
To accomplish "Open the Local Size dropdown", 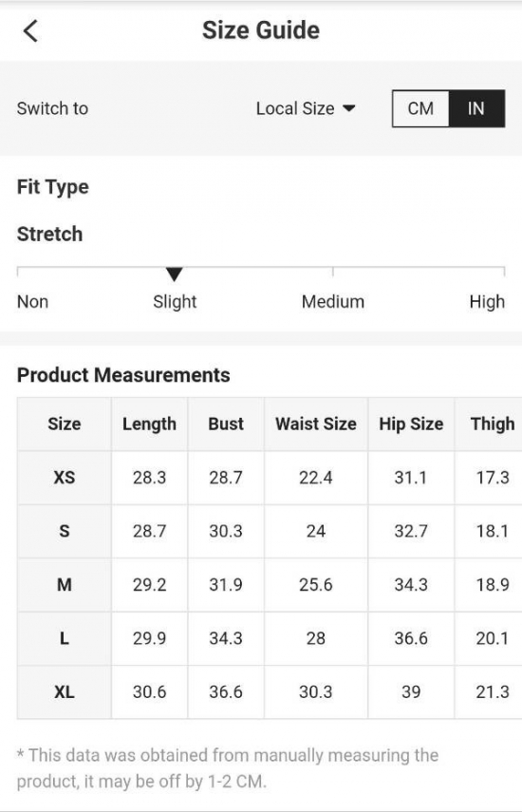I will pos(306,109).
